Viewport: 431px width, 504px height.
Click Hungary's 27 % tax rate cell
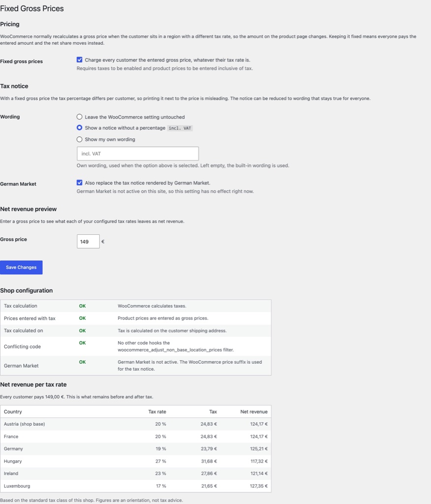(161, 461)
